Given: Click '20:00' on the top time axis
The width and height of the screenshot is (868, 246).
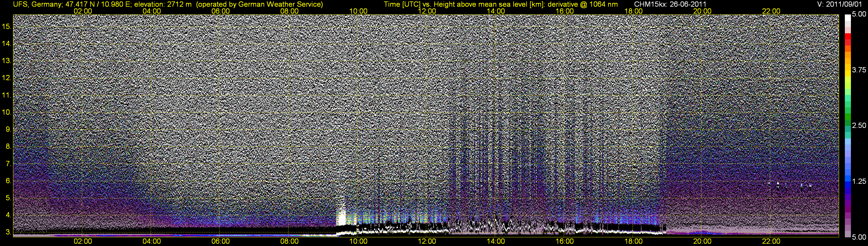Looking at the screenshot, I should [702, 11].
